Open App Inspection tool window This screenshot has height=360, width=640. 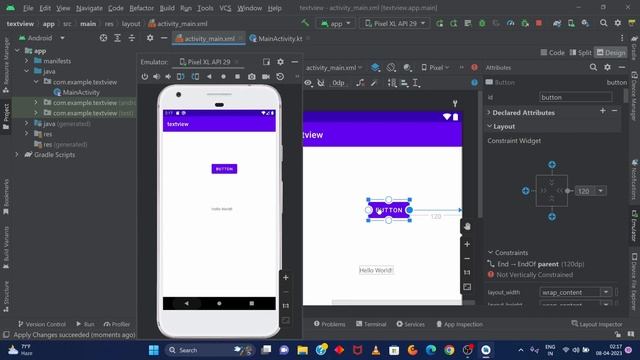459,324
